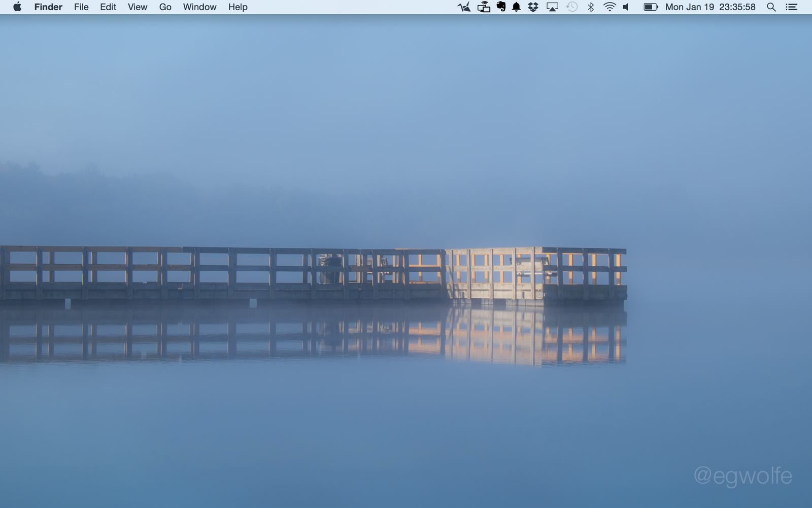Open the Finder application menu
Screen dimensions: 812x508
pos(48,7)
